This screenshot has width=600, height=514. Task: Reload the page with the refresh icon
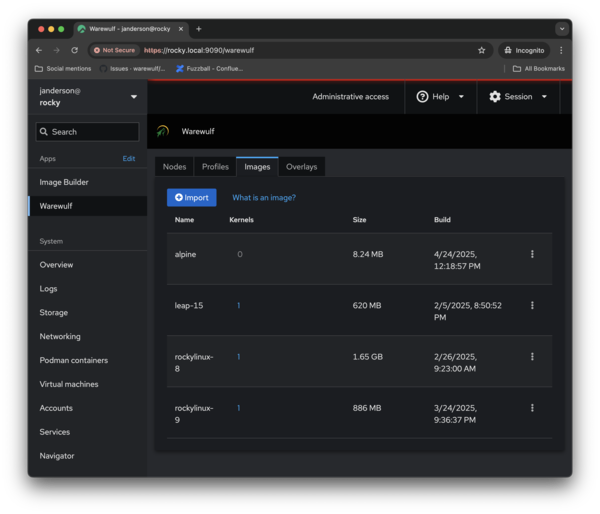click(75, 50)
